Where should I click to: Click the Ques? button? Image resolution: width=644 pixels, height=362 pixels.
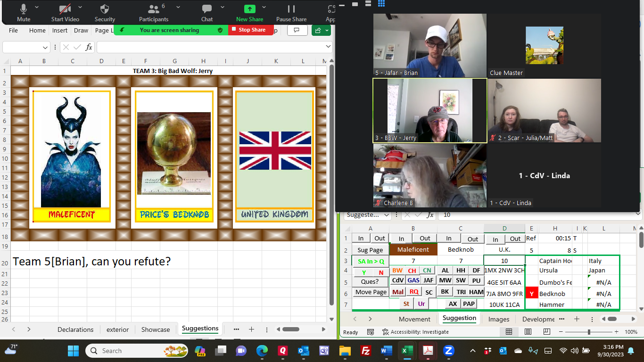pyautogui.click(x=370, y=281)
